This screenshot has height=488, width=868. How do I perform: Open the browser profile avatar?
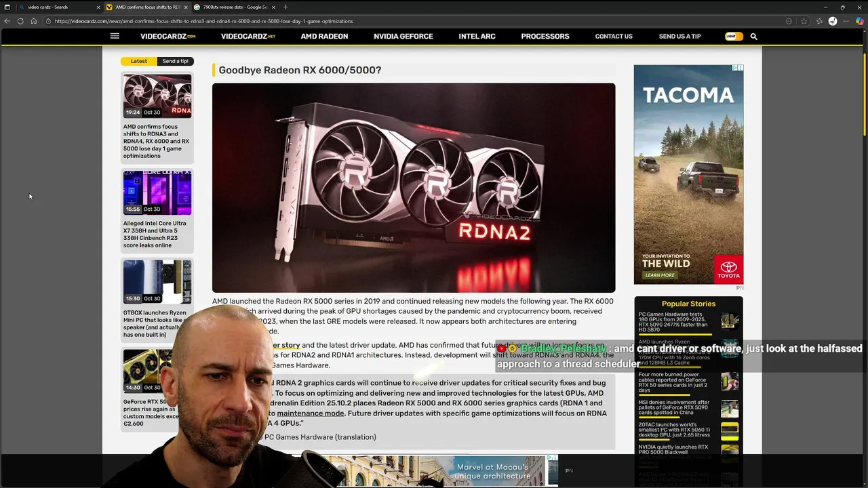coord(833,21)
